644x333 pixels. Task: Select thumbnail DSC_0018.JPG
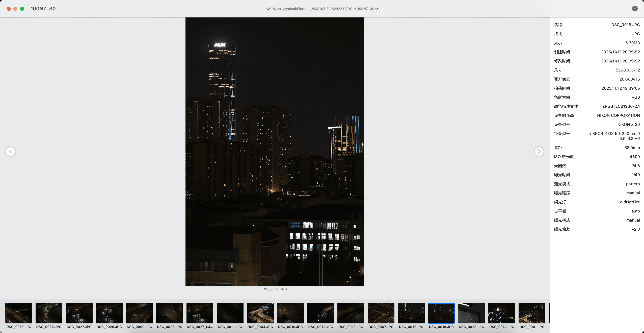coord(19,313)
